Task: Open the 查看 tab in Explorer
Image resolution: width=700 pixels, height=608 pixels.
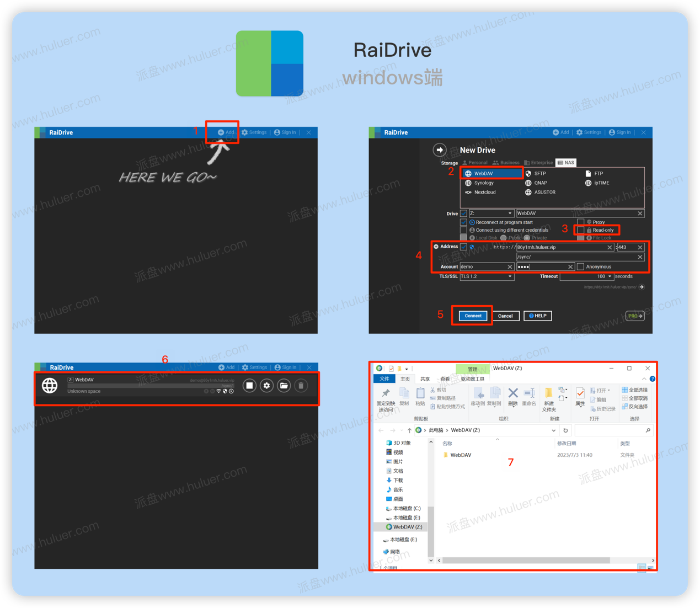Action: (x=445, y=379)
